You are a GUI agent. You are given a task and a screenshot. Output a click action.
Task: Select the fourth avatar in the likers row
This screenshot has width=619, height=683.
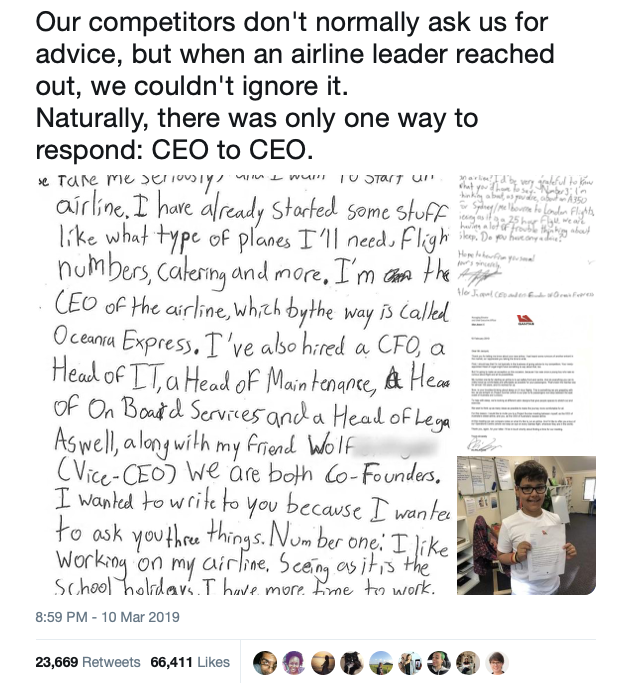(x=353, y=661)
